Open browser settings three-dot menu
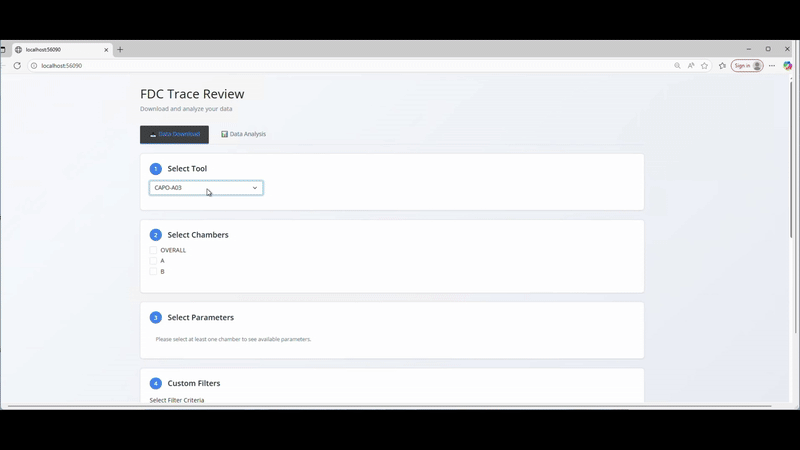 pyautogui.click(x=772, y=66)
